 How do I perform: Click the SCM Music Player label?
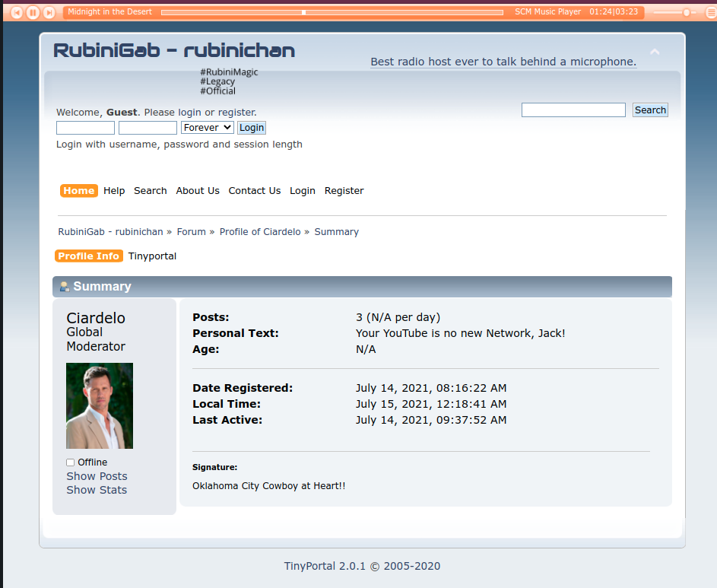pyautogui.click(x=547, y=12)
